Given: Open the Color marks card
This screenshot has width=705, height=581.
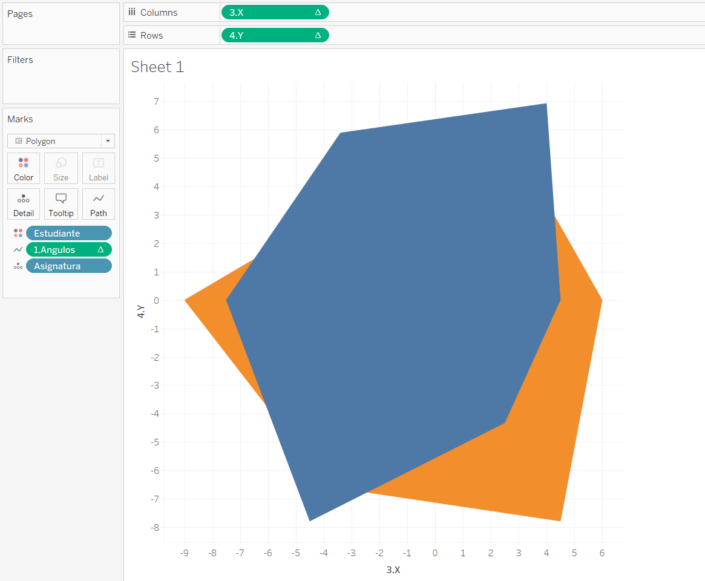Looking at the screenshot, I should 23,168.
